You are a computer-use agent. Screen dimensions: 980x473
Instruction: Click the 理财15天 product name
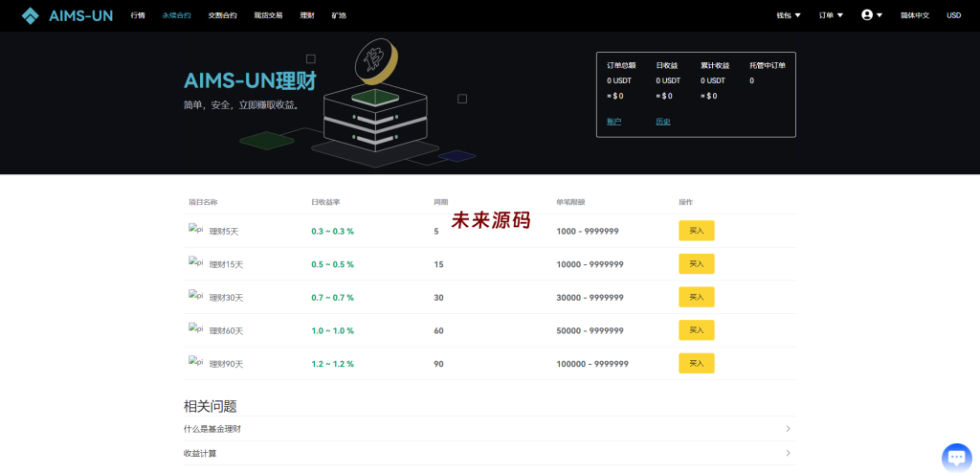point(226,264)
